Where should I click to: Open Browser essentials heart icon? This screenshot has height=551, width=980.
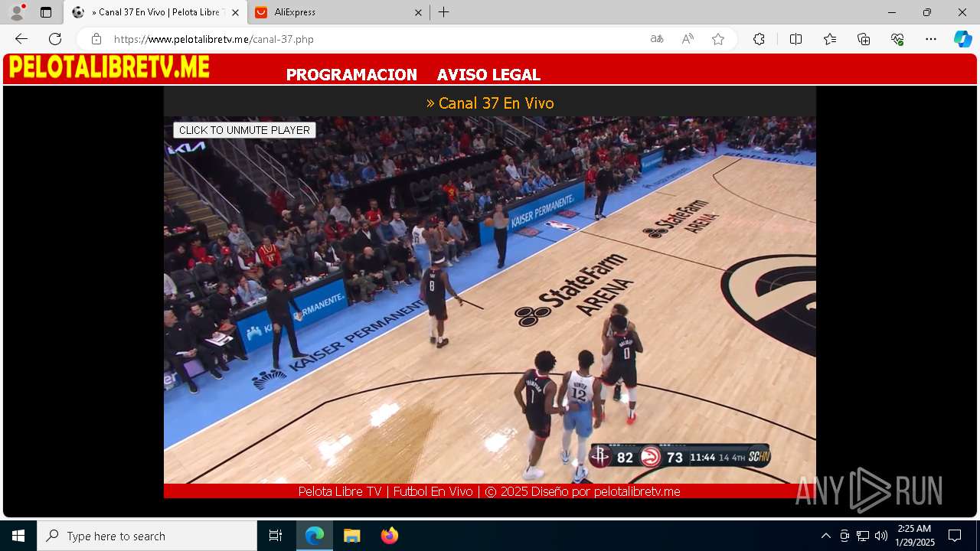[897, 39]
